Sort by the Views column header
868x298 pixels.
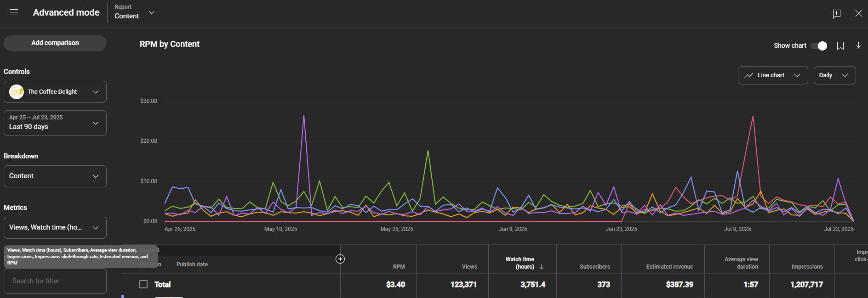[x=469, y=267]
